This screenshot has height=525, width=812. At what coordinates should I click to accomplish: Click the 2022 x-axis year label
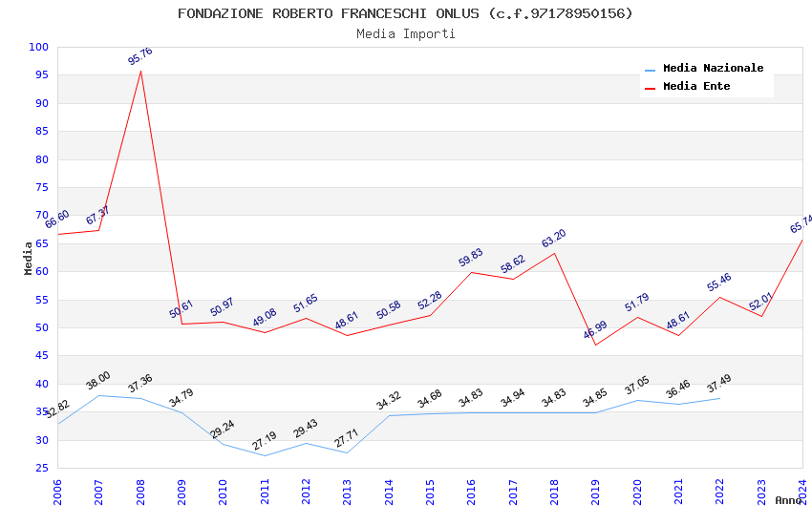click(x=720, y=492)
